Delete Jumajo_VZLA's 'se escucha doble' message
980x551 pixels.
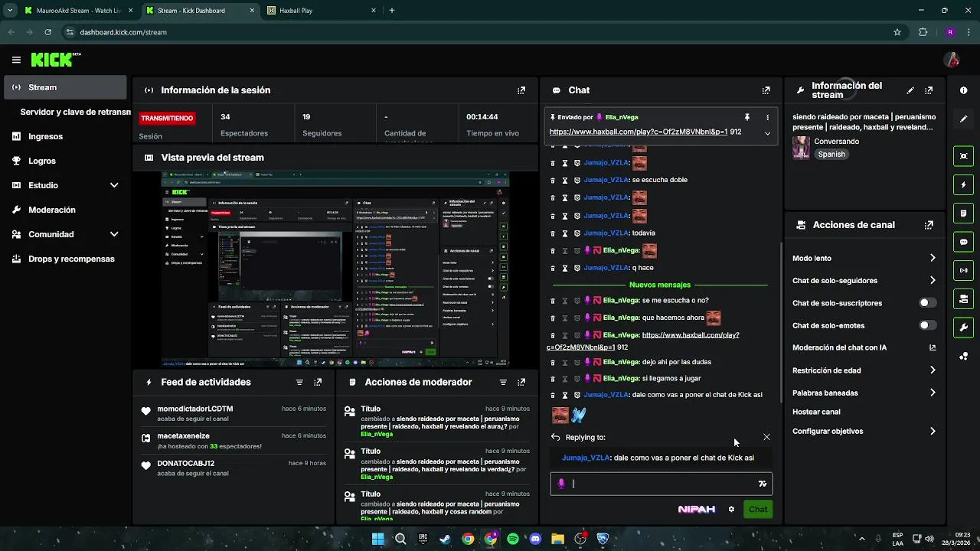(553, 180)
